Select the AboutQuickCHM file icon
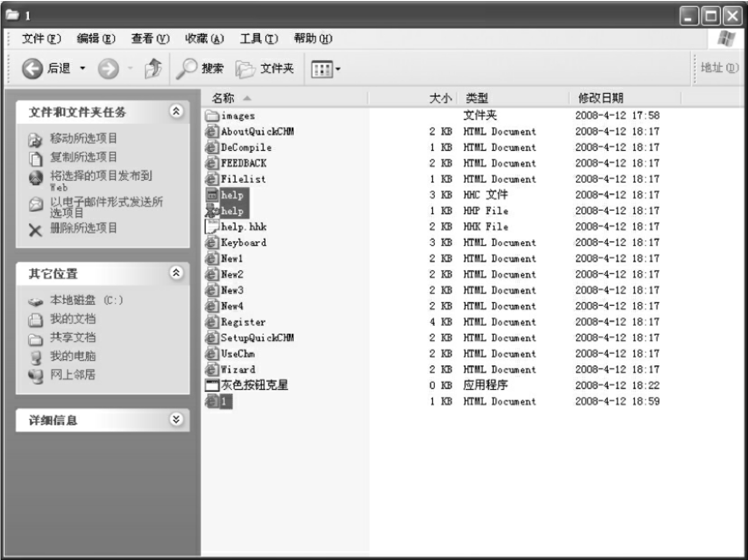Viewport: 748px width, 560px height. click(212, 131)
